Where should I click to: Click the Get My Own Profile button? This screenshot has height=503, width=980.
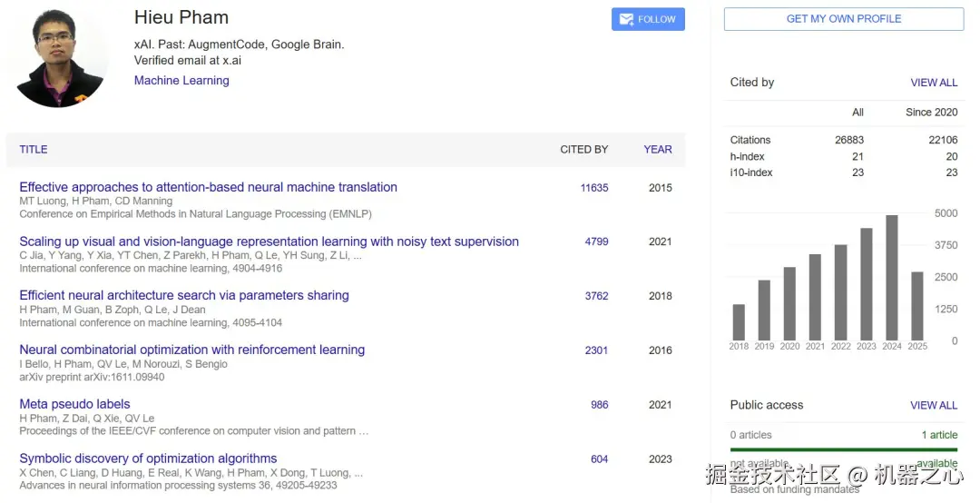tap(843, 19)
